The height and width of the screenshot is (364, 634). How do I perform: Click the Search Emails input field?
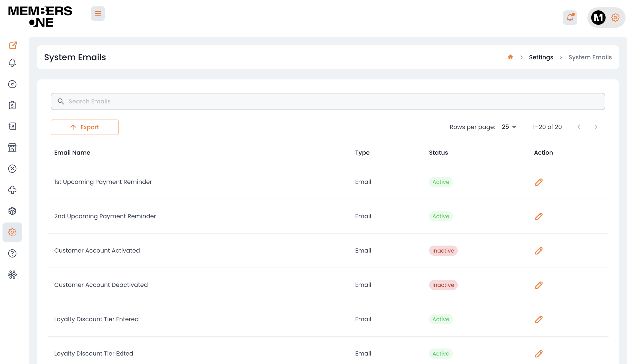pos(328,102)
